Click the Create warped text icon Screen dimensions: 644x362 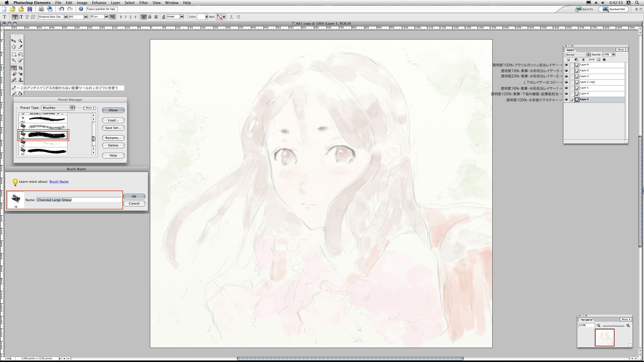pyautogui.click(x=231, y=17)
